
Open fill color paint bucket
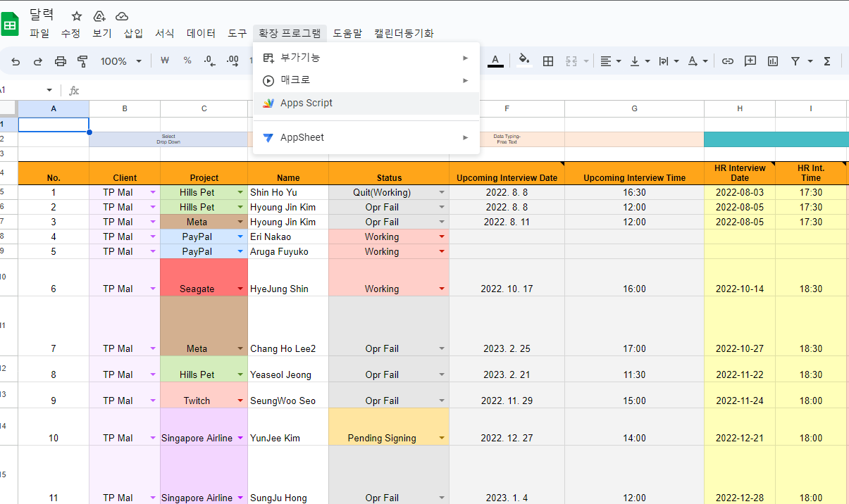523,61
